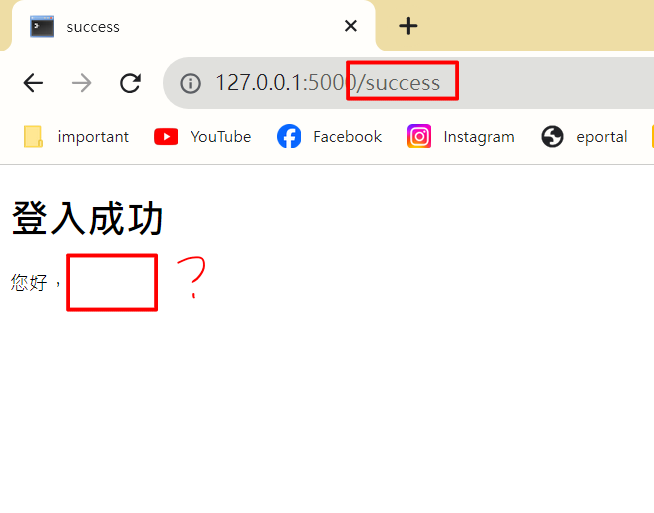Click the 您好 greeting text
Viewport: 654px width, 513px height.
click(x=29, y=282)
